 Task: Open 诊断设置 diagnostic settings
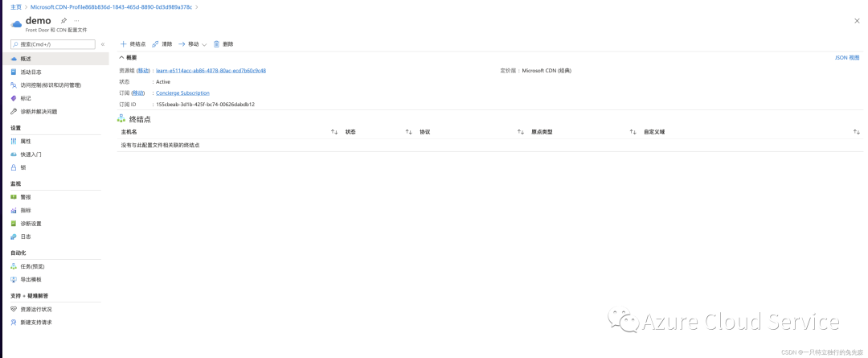click(x=31, y=224)
